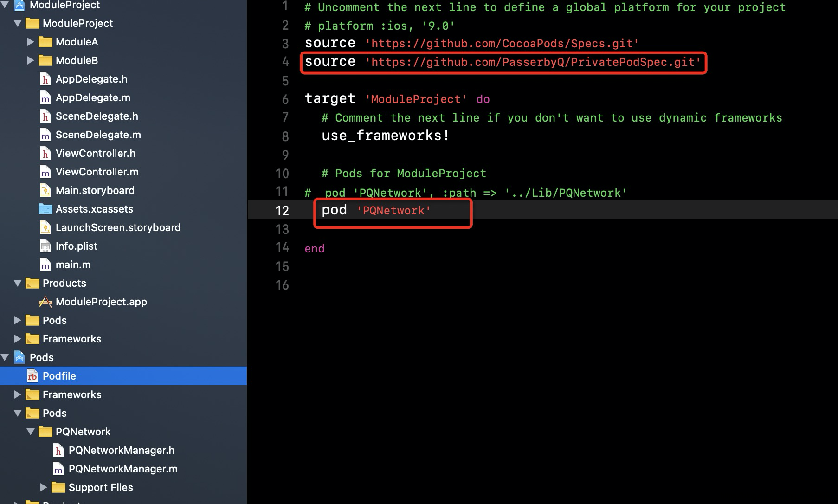The height and width of the screenshot is (504, 838).
Task: Click SceneDelegate.m implementation file icon
Action: pyautogui.click(x=45, y=135)
